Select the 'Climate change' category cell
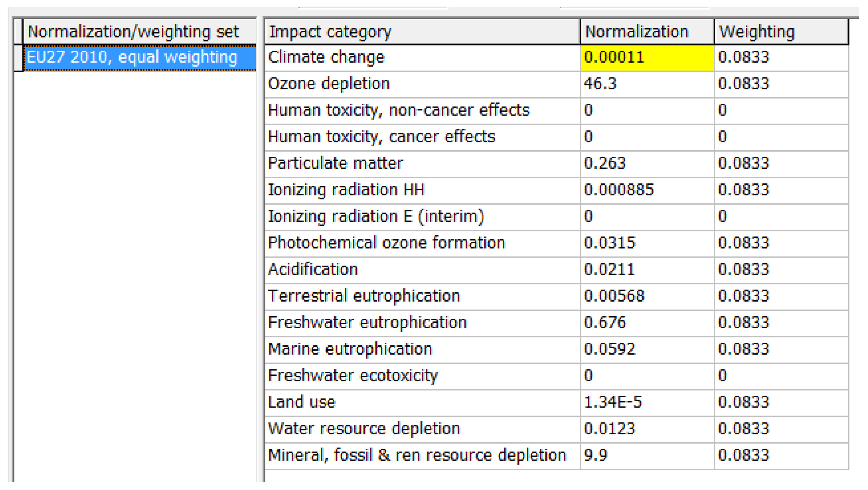The height and width of the screenshot is (490, 868). [422, 58]
